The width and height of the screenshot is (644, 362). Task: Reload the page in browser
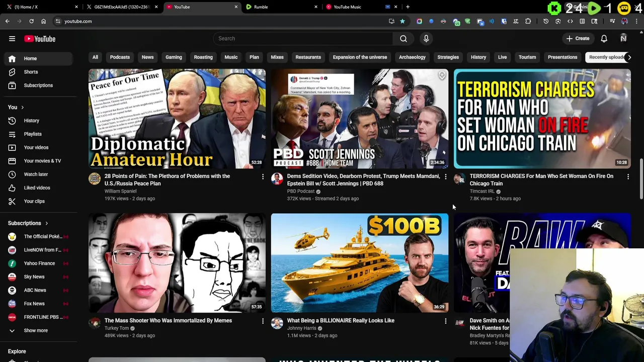[x=31, y=21]
